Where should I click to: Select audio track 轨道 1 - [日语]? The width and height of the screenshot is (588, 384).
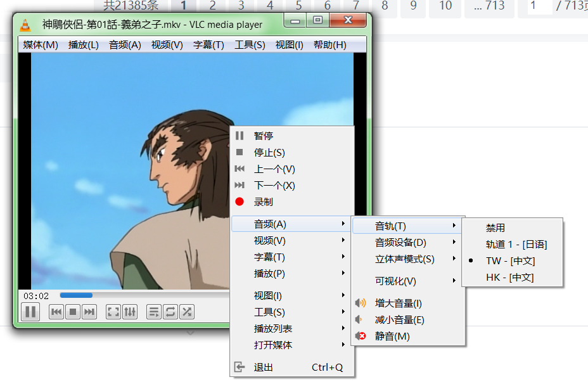point(512,244)
